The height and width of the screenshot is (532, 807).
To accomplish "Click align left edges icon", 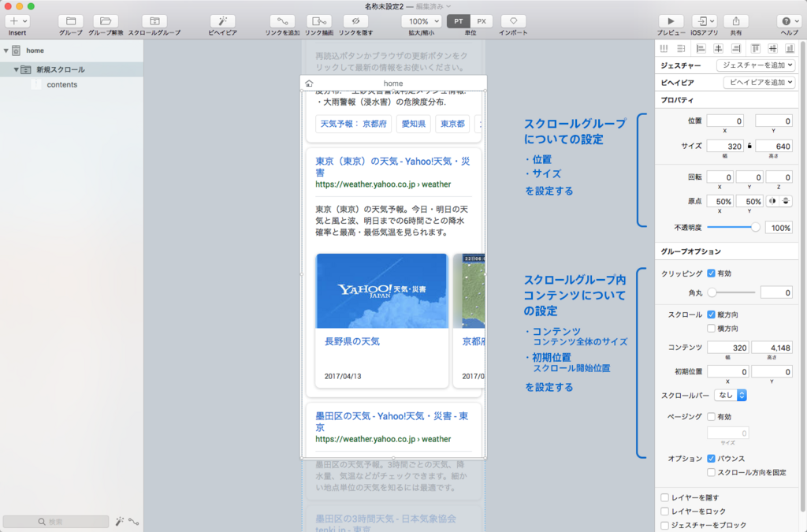I will coord(701,48).
